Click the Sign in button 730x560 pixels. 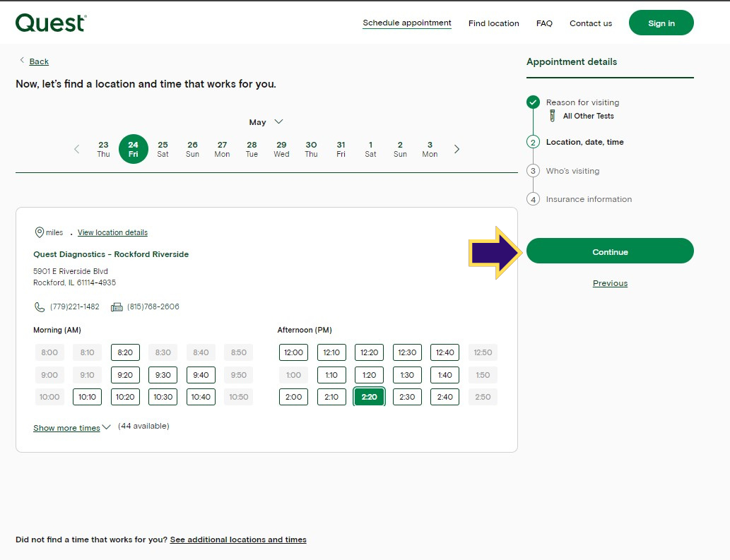pos(661,23)
